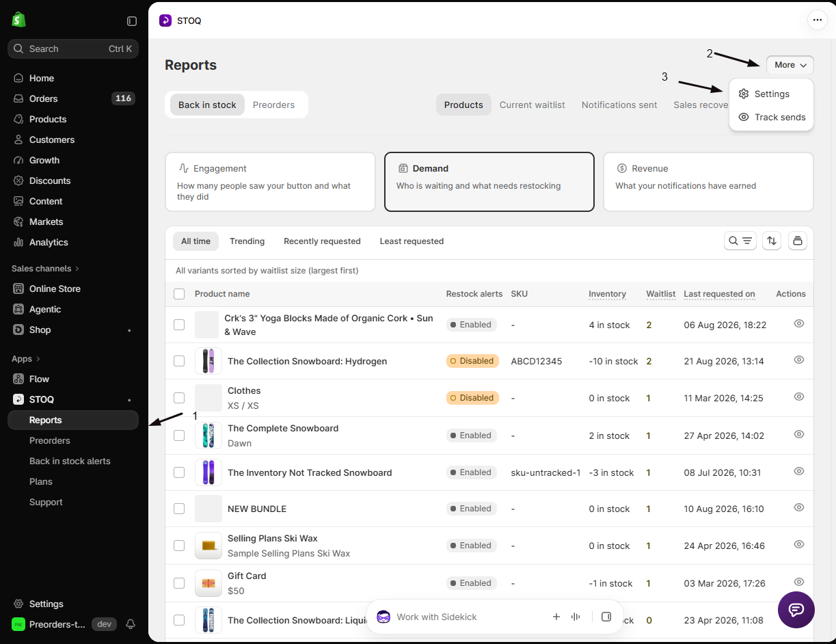Viewport: 836px width, 644px height.
Task: Open the Revenue report card
Action: coord(708,182)
